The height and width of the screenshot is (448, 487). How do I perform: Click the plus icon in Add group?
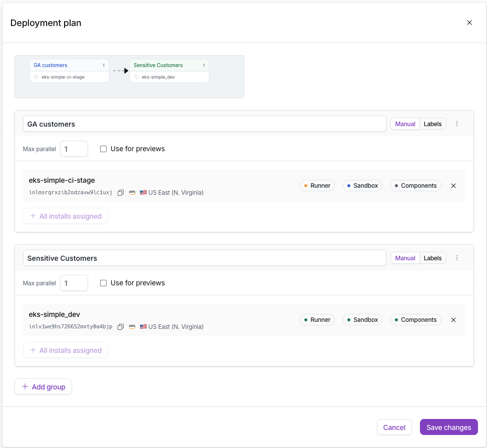(25, 386)
